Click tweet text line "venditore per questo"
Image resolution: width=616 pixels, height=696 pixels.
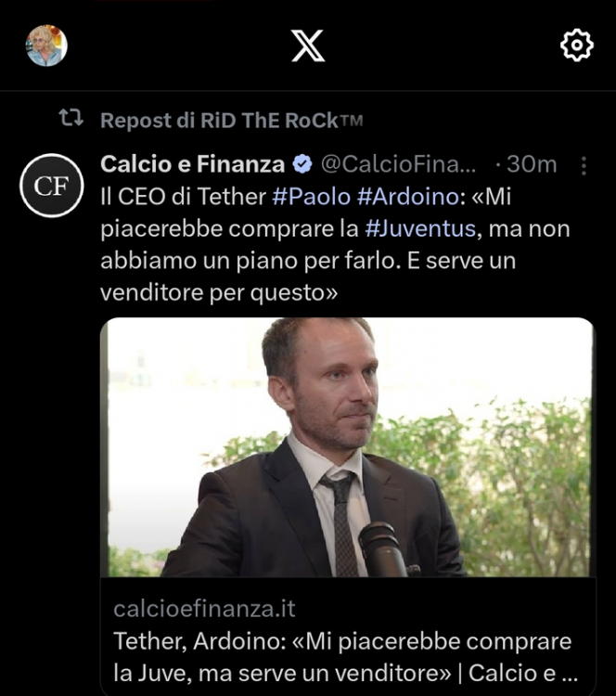(217, 292)
